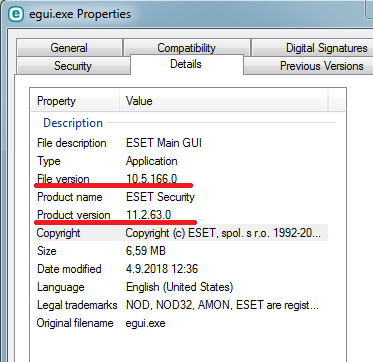373x362 pixels.
Task: Click the Application value
Action: click(x=151, y=161)
